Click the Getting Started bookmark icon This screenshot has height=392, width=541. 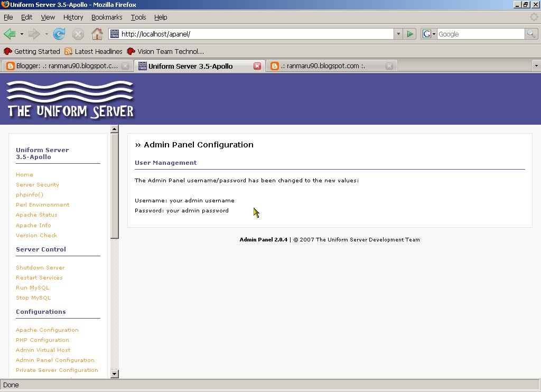tap(7, 51)
